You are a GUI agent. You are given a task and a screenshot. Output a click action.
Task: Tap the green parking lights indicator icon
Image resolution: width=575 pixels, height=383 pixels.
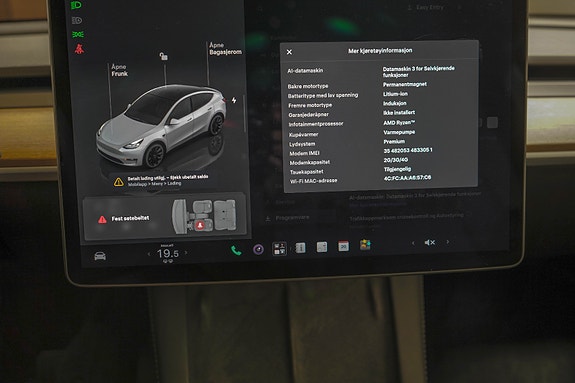coord(78,34)
